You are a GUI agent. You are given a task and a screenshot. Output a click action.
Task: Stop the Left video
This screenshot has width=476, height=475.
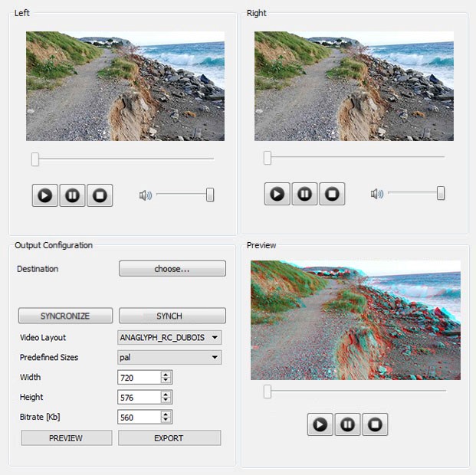pos(100,195)
